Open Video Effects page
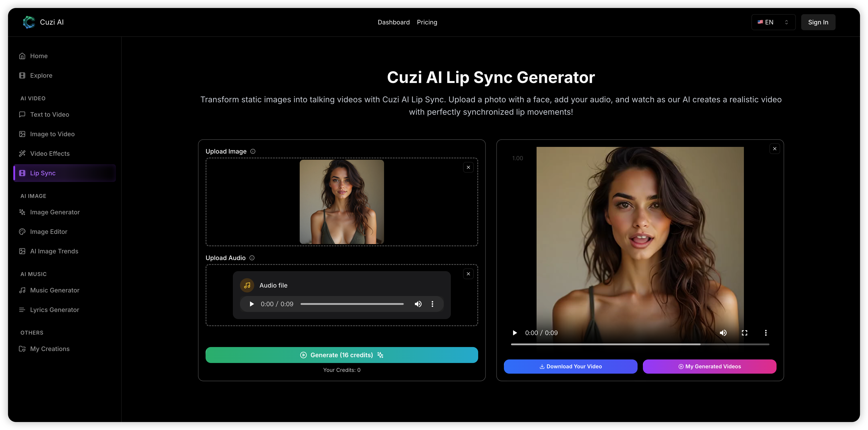 click(x=64, y=154)
